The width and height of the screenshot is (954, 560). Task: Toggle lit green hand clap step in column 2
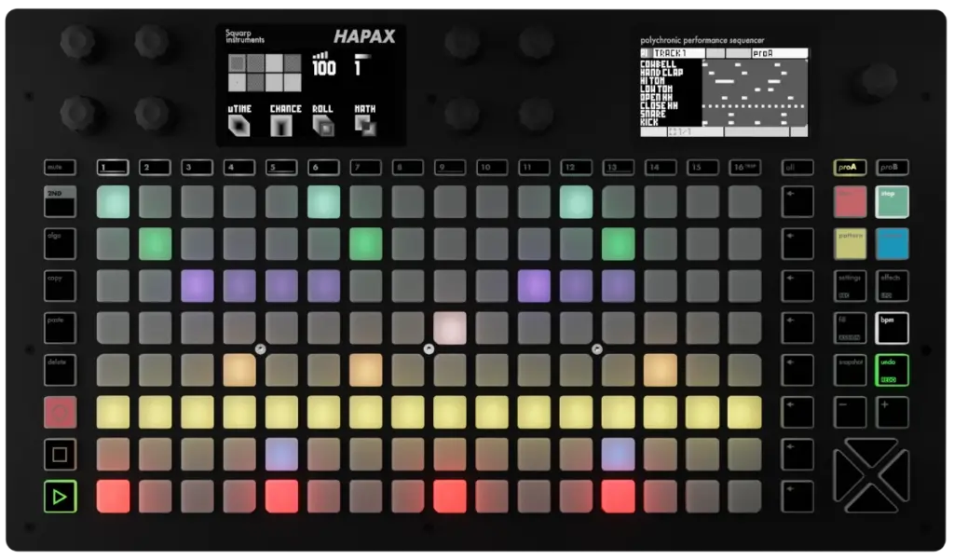click(155, 244)
